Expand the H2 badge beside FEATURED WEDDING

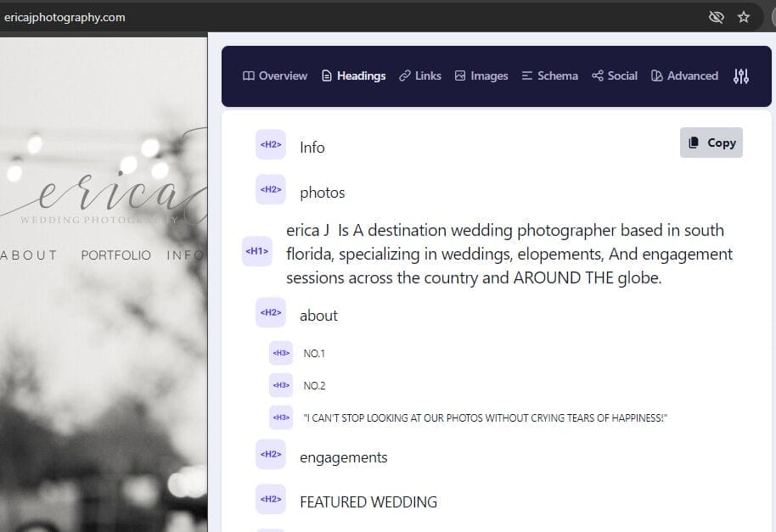(270, 499)
